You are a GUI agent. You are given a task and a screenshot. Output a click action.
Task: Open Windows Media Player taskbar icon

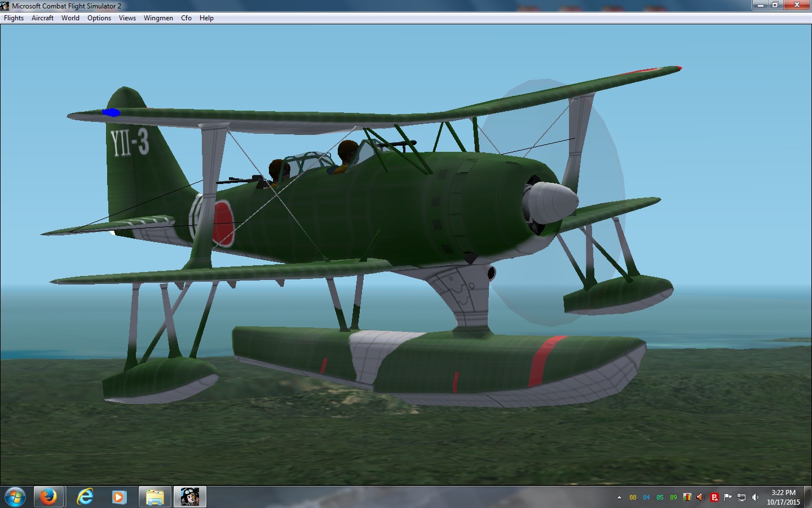(118, 497)
